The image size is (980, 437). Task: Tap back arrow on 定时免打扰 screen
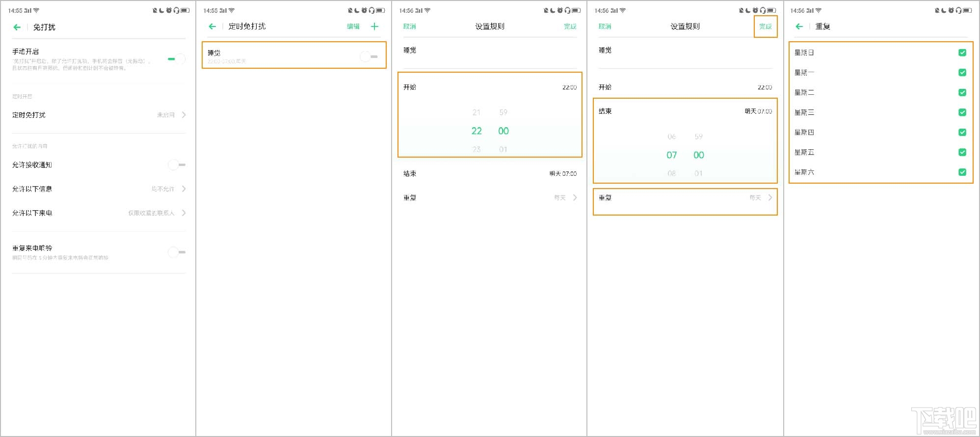point(212,27)
